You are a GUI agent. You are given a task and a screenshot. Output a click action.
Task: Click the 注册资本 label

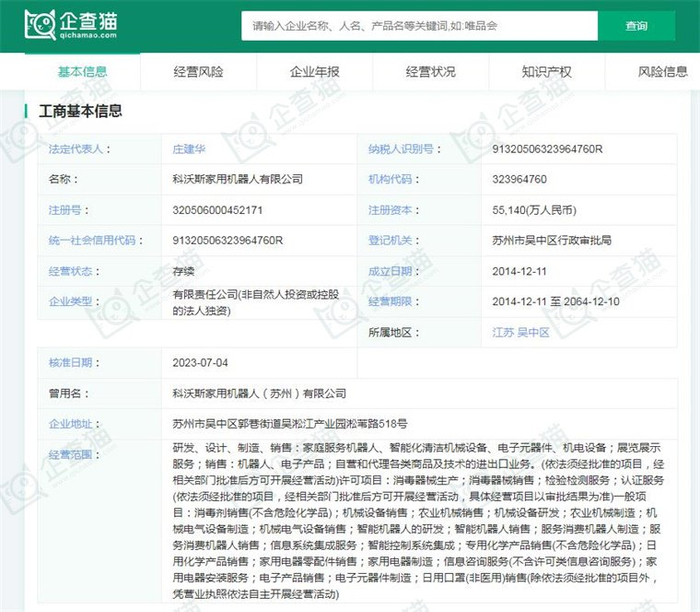coord(390,210)
